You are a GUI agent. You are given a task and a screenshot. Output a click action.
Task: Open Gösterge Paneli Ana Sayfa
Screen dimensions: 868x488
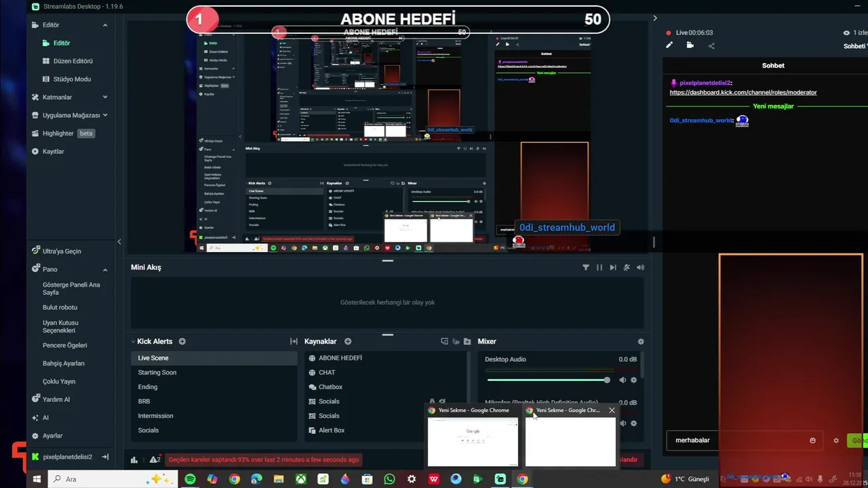tap(71, 288)
